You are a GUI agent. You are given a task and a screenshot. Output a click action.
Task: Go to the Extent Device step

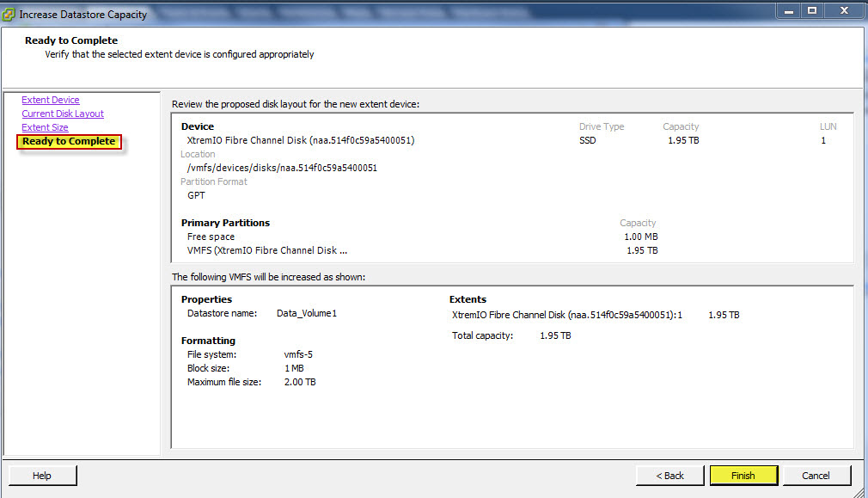click(51, 100)
